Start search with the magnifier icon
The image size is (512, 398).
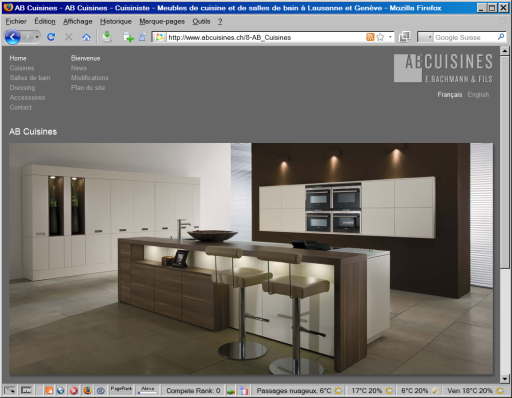[x=501, y=37]
